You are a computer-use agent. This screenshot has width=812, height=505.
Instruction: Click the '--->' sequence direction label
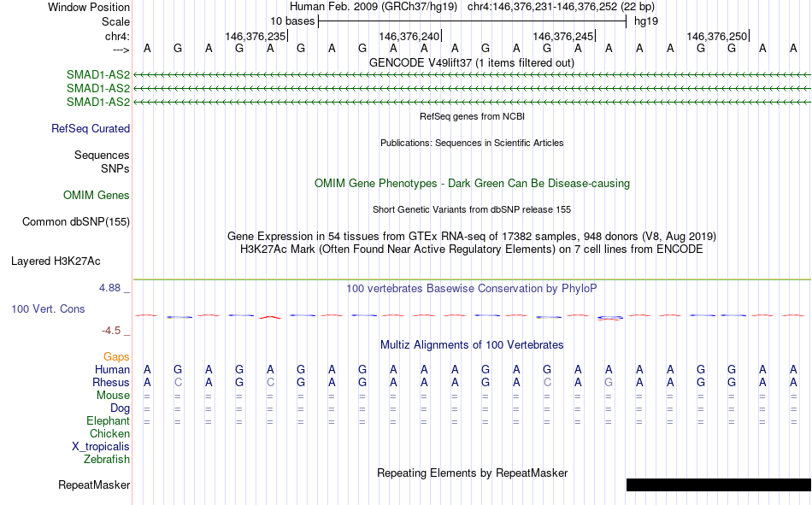(x=121, y=50)
